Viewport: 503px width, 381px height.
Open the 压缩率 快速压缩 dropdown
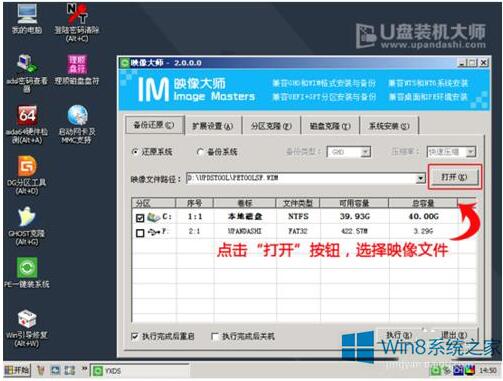coord(470,152)
